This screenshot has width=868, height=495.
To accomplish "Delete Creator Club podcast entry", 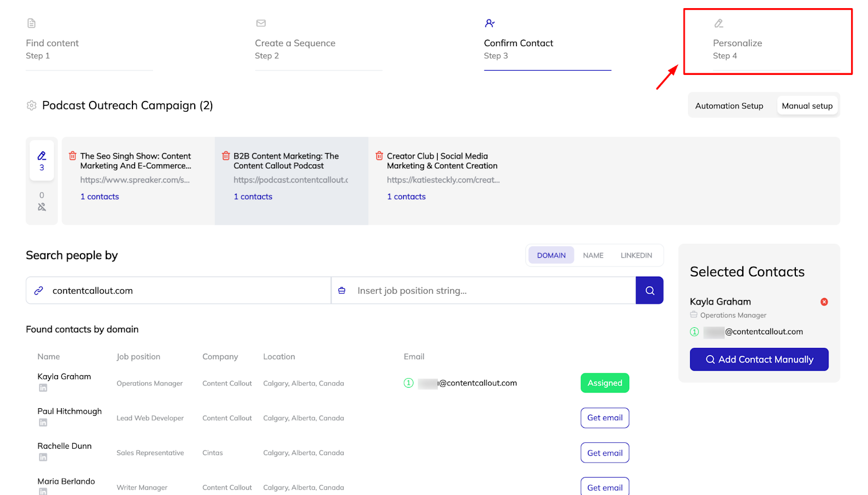I will coord(379,156).
